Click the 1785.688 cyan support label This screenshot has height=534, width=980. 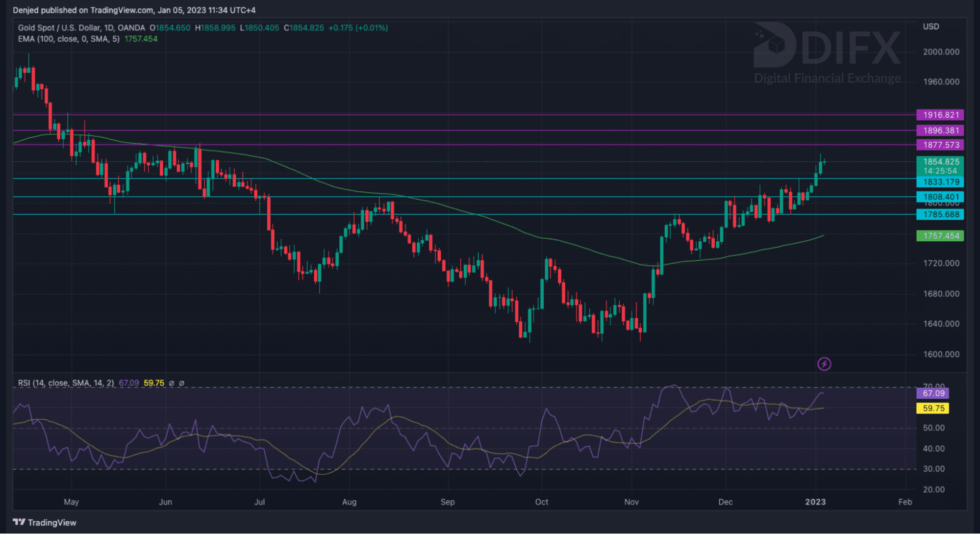point(940,214)
